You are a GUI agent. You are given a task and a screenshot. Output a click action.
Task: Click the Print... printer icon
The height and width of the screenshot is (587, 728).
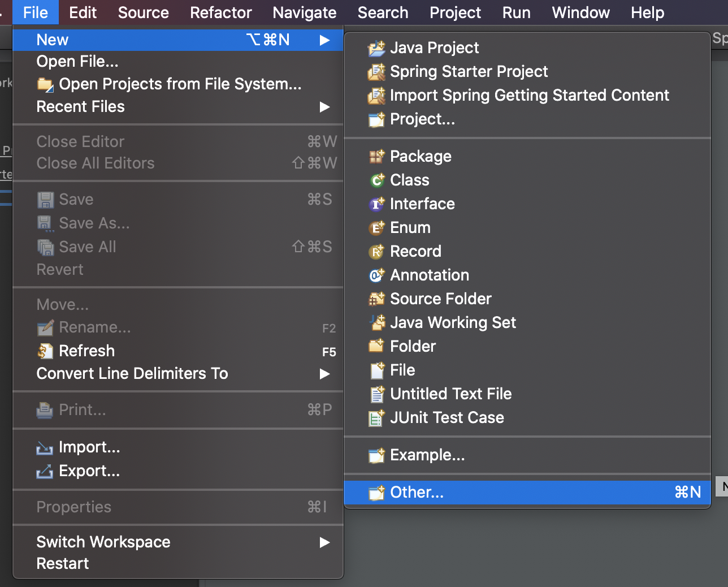(x=45, y=410)
